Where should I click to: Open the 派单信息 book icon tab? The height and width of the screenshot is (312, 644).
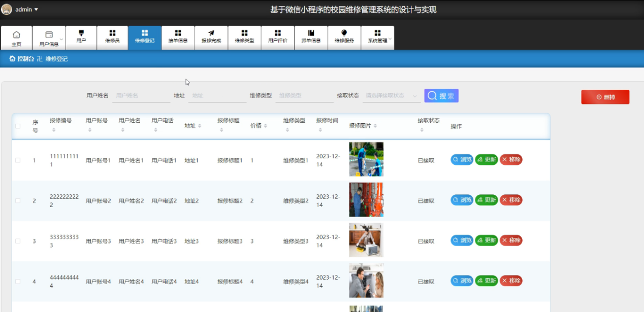tap(311, 38)
